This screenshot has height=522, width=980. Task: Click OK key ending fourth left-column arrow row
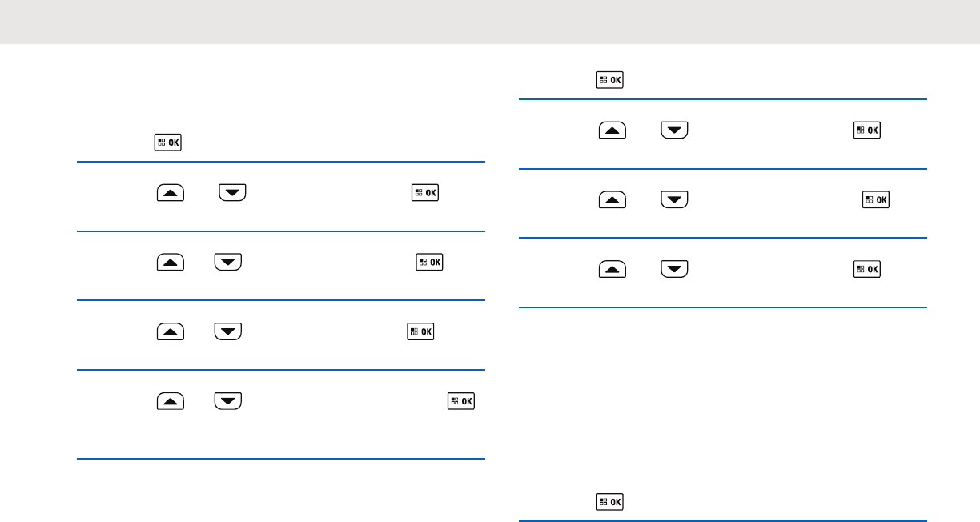461,400
